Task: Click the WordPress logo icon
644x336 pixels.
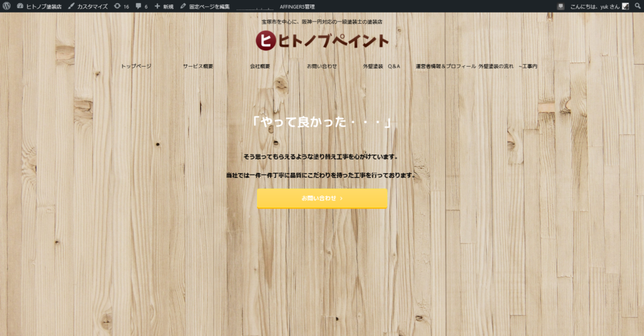Action: [x=7, y=6]
